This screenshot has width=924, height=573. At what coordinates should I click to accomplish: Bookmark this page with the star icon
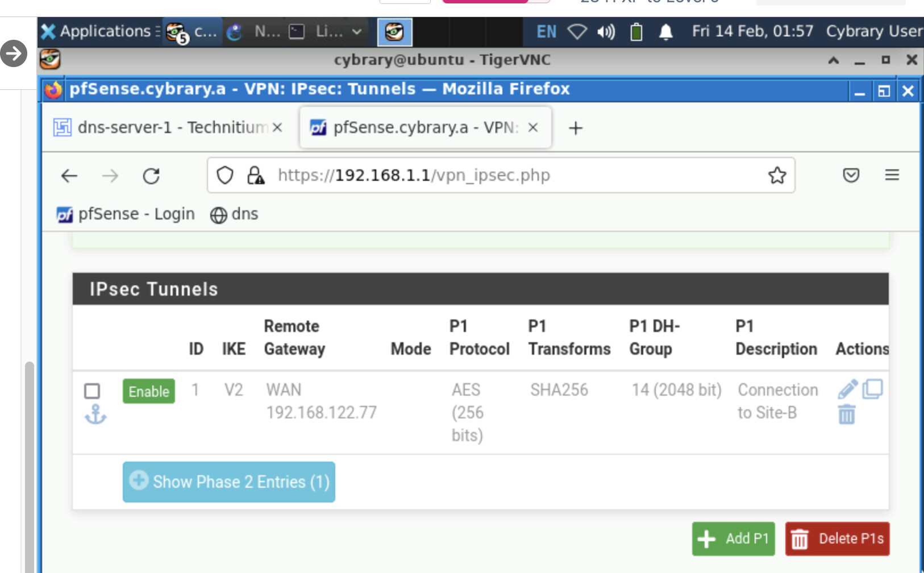777,176
